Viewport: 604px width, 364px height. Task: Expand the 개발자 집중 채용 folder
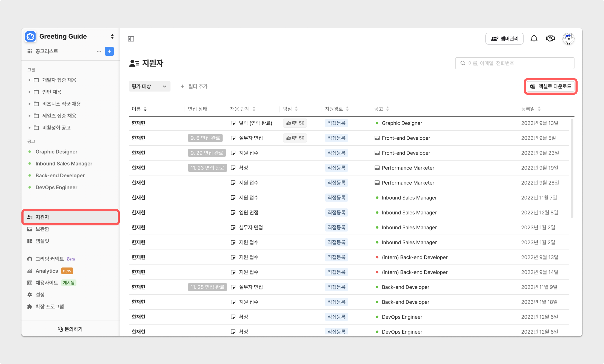[29, 80]
